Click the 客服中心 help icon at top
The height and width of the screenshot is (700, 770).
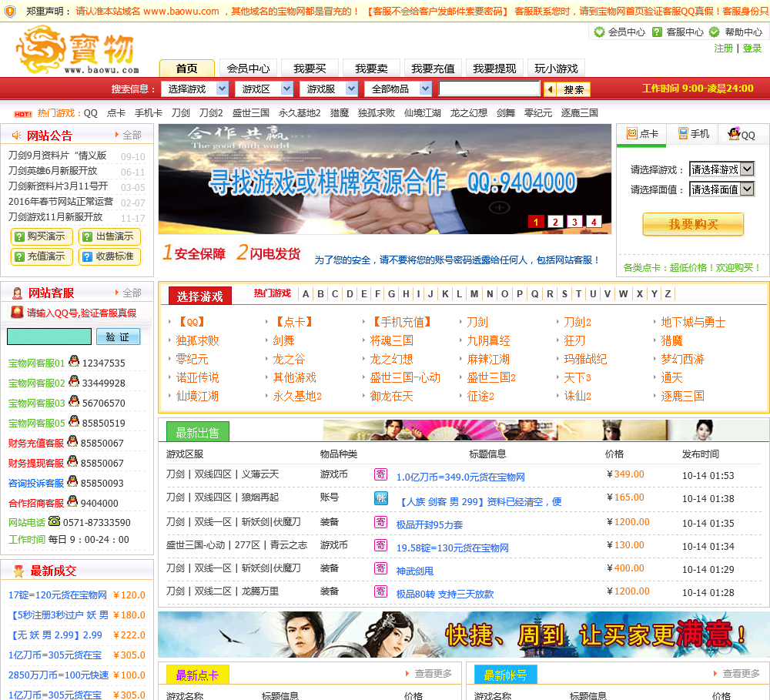pyautogui.click(x=657, y=32)
